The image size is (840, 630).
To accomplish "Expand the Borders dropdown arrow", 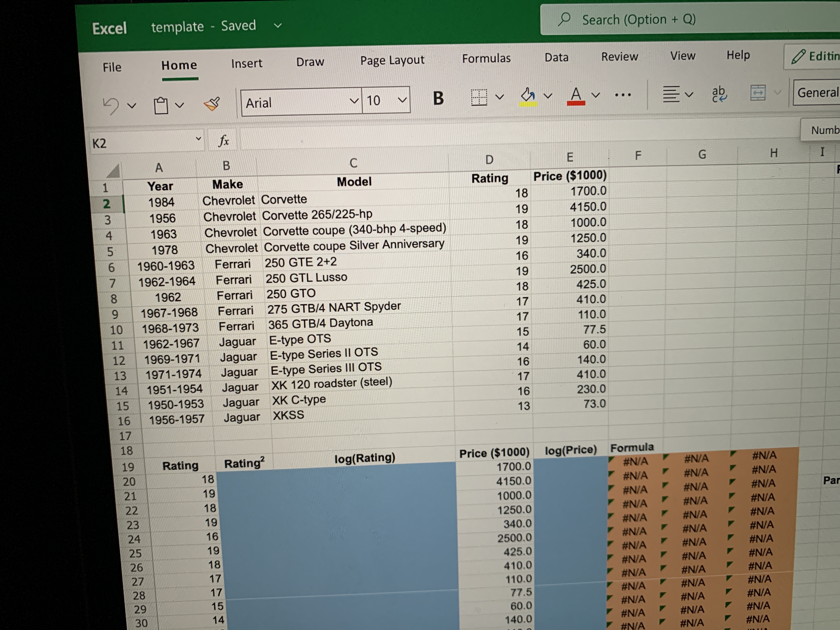I will [500, 97].
